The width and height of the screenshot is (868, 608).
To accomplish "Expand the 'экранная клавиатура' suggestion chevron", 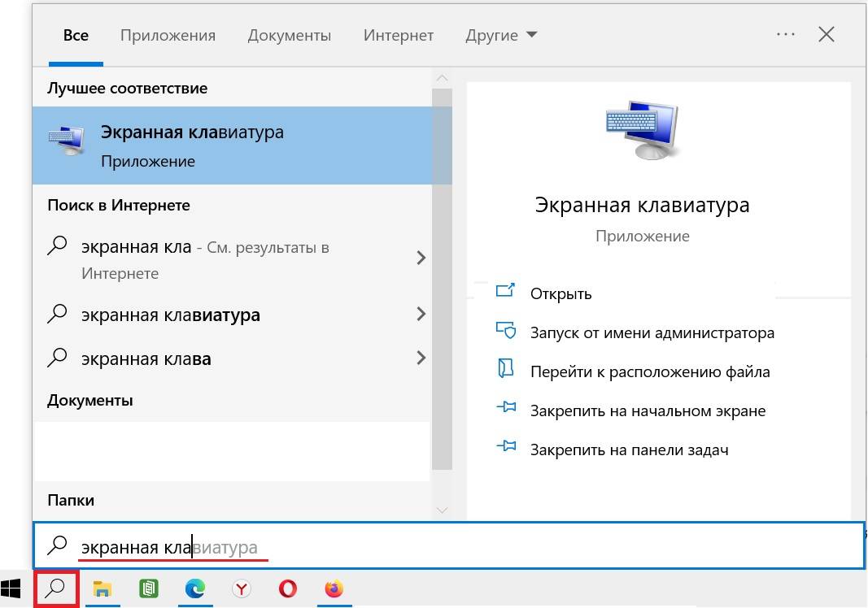I will [421, 314].
